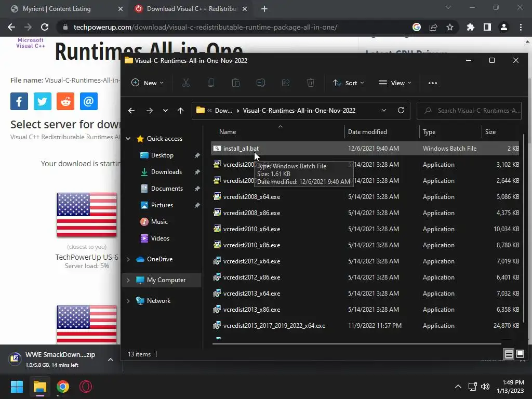The width and height of the screenshot is (532, 399).
Task: Expand address bar history dropdown
Action: tap(384, 110)
